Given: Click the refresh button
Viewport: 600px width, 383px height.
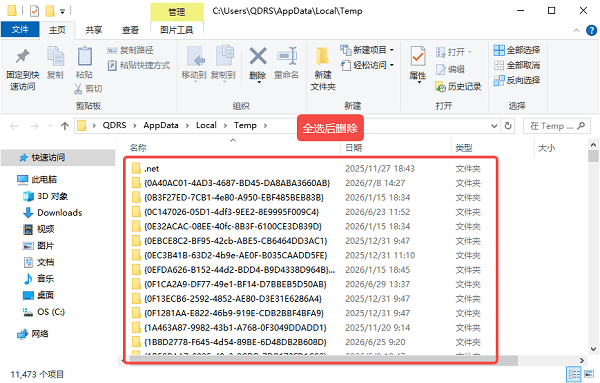Looking at the screenshot, I should tap(508, 126).
